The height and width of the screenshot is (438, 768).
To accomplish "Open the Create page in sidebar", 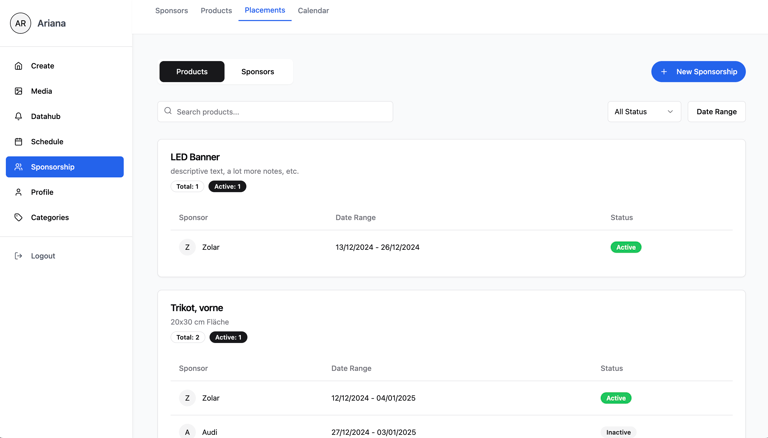I will click(65, 66).
